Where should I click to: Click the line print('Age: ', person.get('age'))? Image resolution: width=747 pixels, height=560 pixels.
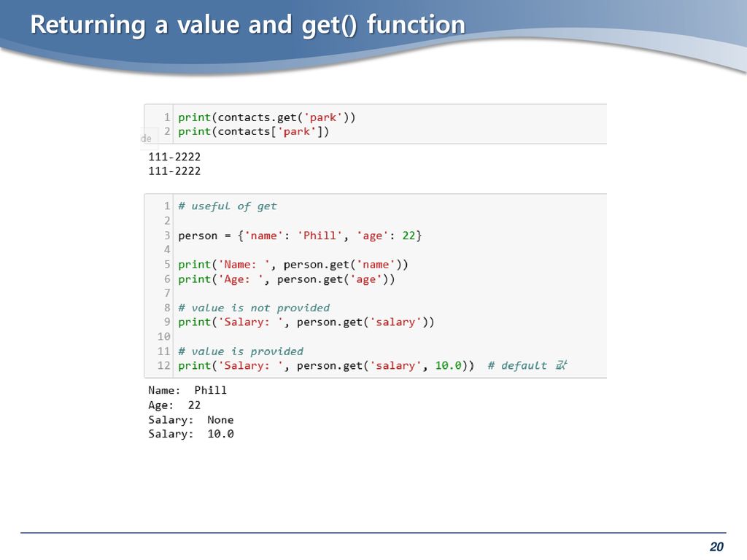pyautogui.click(x=286, y=279)
